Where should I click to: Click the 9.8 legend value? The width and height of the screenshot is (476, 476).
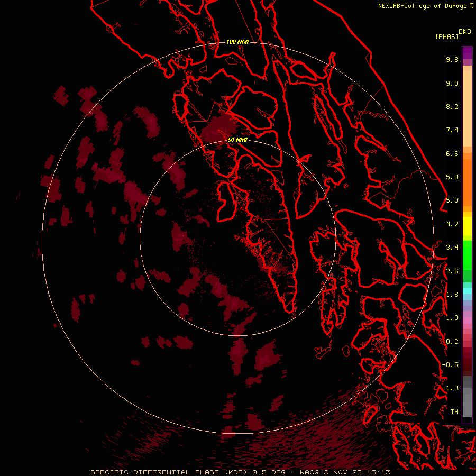tap(452, 59)
